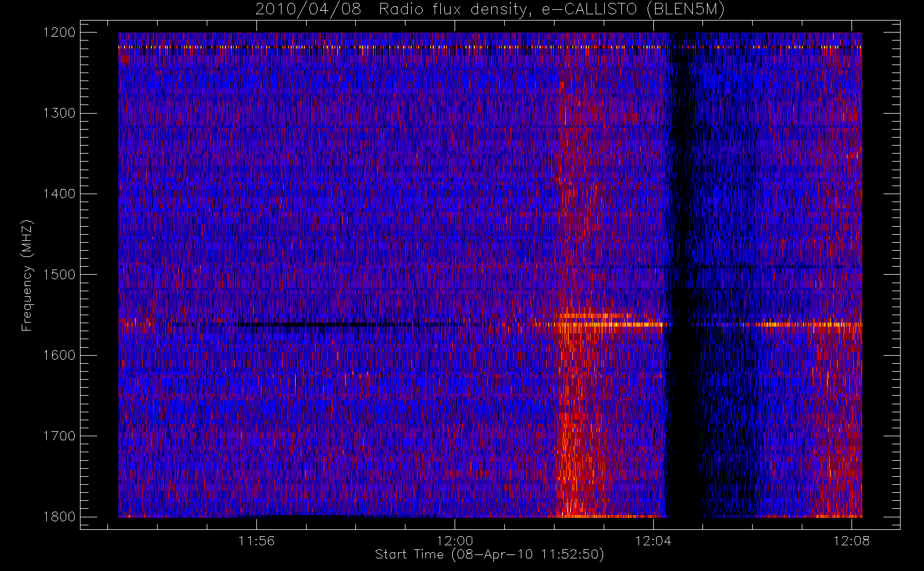The image size is (924, 571).
Task: Click the bright yellow emission line near 1560 MHz
Action: [x=605, y=324]
